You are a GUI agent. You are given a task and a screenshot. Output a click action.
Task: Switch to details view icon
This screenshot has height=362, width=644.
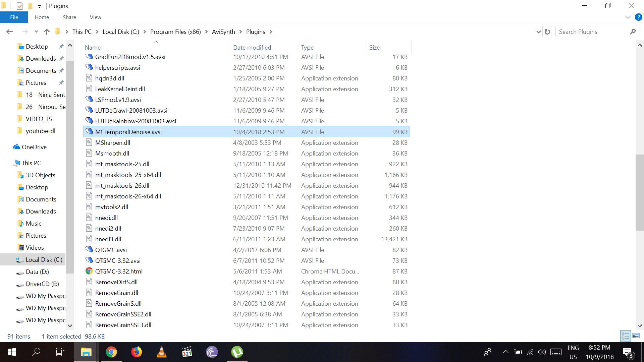626,336
